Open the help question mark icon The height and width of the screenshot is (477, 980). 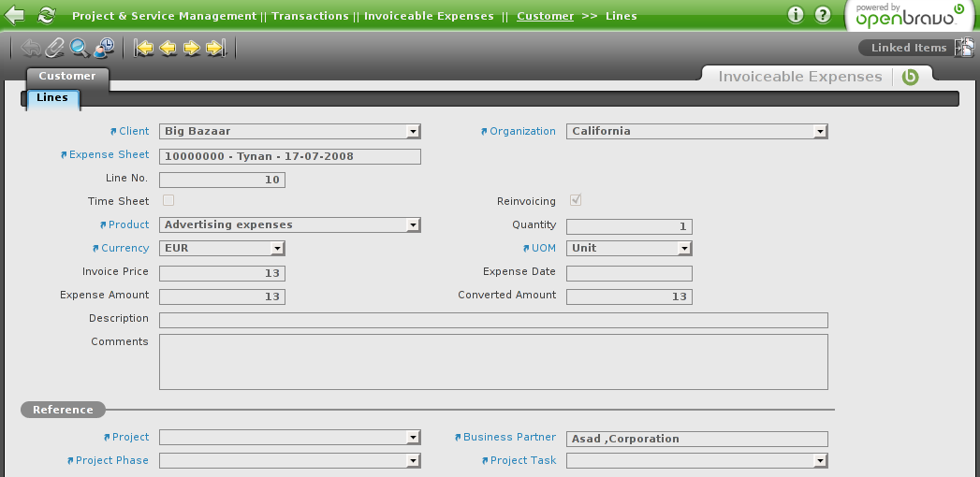click(823, 15)
